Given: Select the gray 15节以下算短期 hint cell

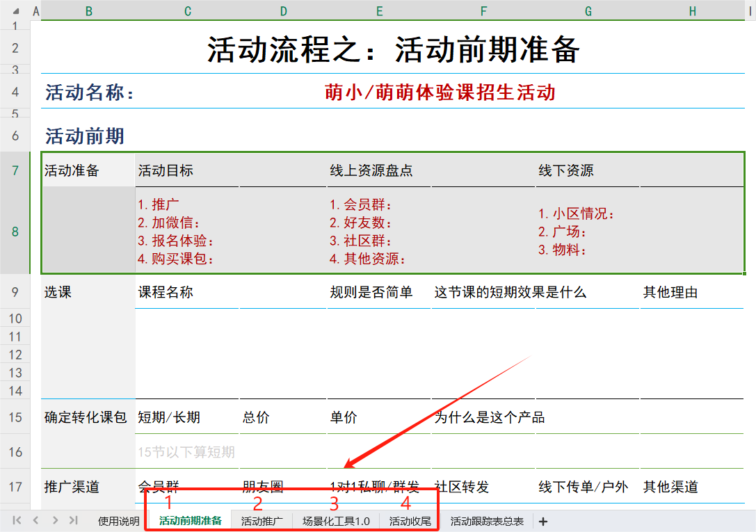Looking at the screenshot, I should (x=186, y=453).
